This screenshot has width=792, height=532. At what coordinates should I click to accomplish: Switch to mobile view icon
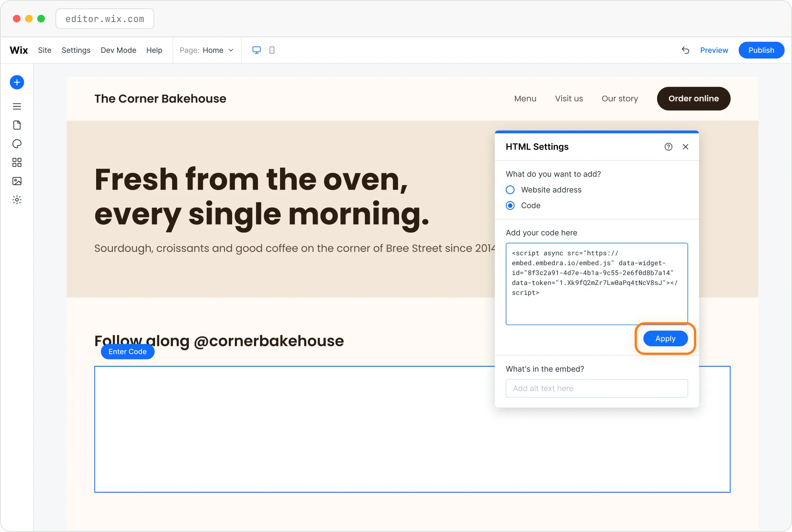272,50
